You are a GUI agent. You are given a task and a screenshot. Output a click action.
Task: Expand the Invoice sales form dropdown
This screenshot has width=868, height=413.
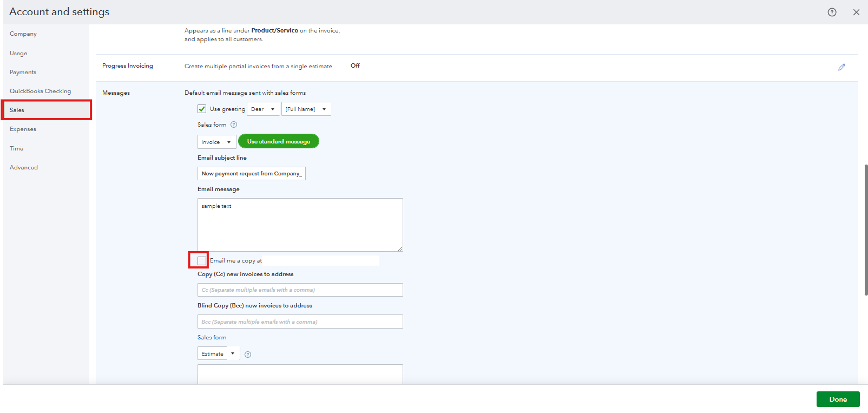pos(216,142)
